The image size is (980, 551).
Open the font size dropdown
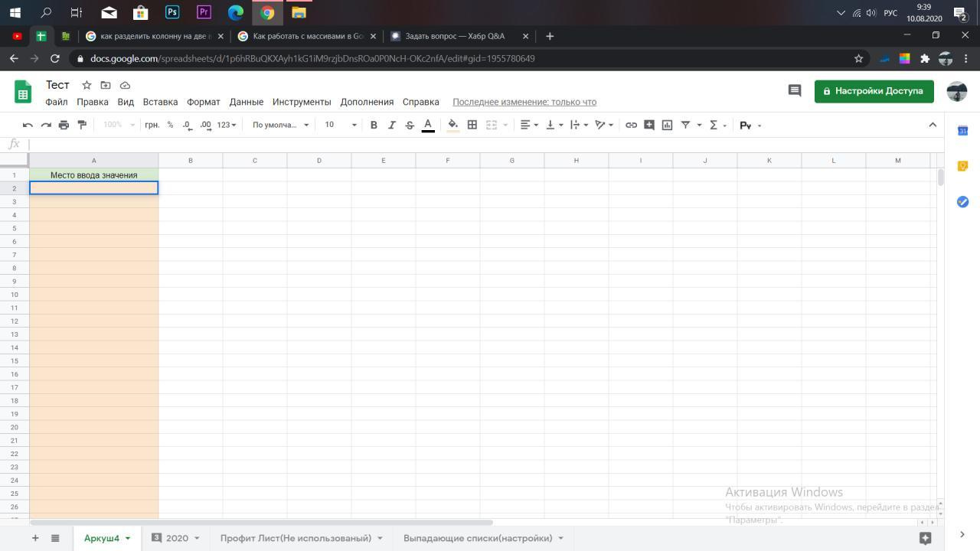click(x=341, y=125)
